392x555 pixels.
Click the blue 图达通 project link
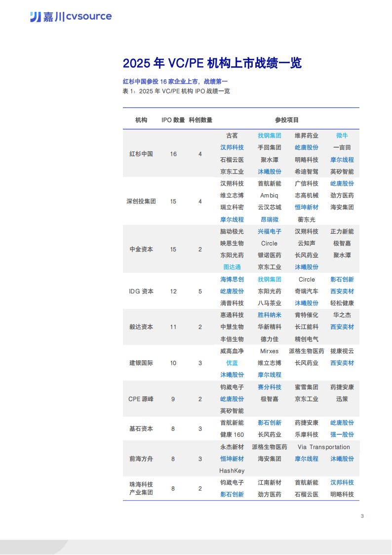[232, 267]
